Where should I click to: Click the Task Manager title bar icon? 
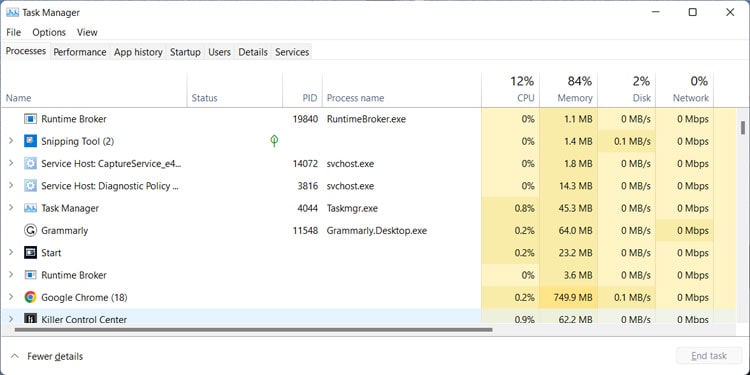point(12,12)
